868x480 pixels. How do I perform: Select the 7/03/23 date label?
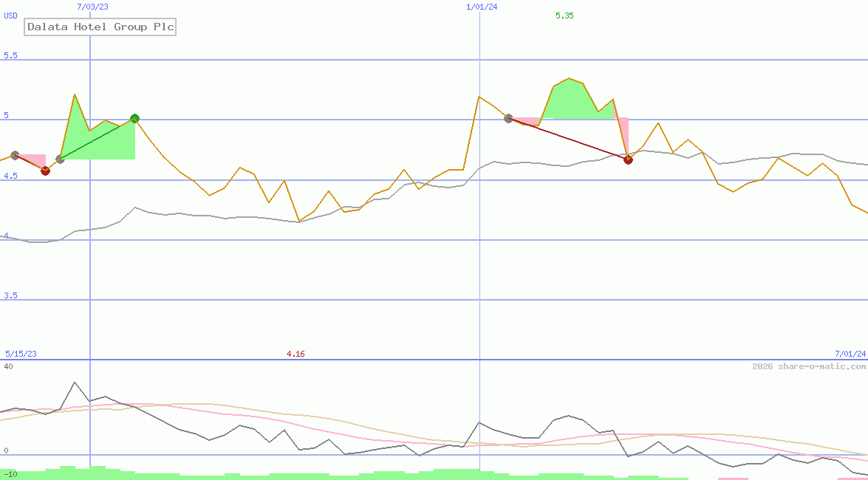pyautogui.click(x=94, y=7)
